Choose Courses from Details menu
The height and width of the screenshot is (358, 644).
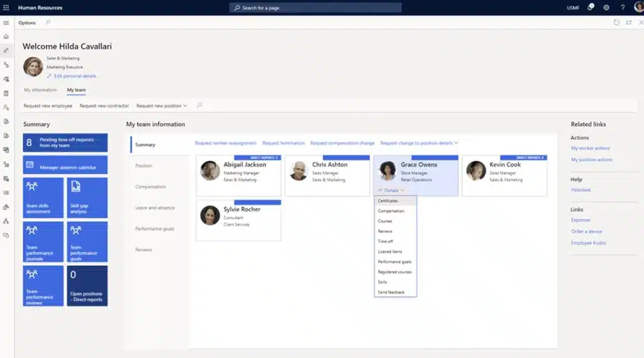point(395,221)
